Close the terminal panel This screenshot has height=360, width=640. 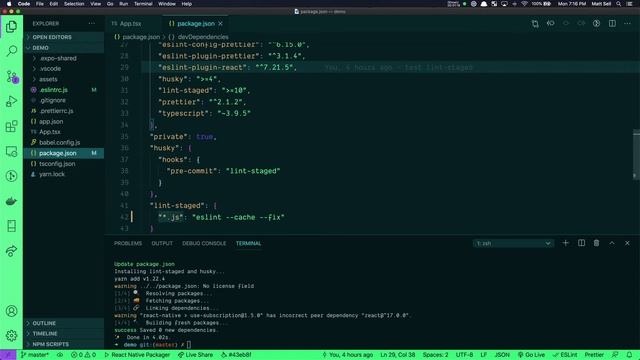pyautogui.click(x=627, y=243)
